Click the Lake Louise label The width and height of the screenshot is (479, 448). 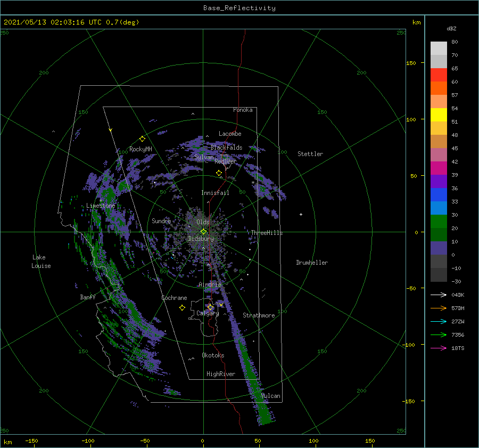pos(41,262)
